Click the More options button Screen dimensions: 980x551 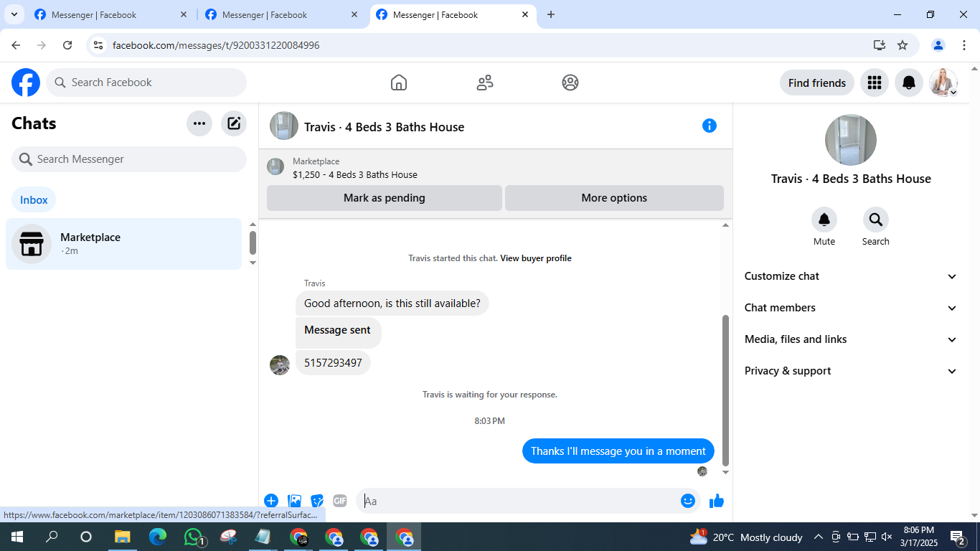(x=614, y=198)
